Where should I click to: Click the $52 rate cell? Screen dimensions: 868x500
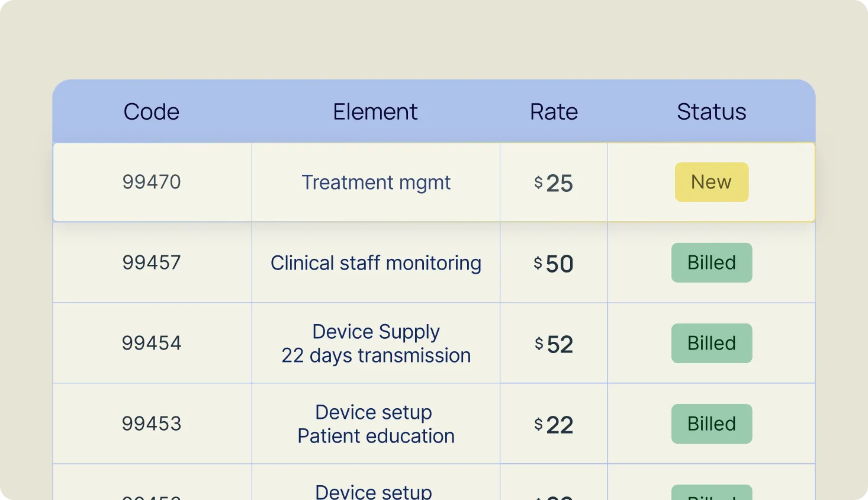(x=554, y=344)
